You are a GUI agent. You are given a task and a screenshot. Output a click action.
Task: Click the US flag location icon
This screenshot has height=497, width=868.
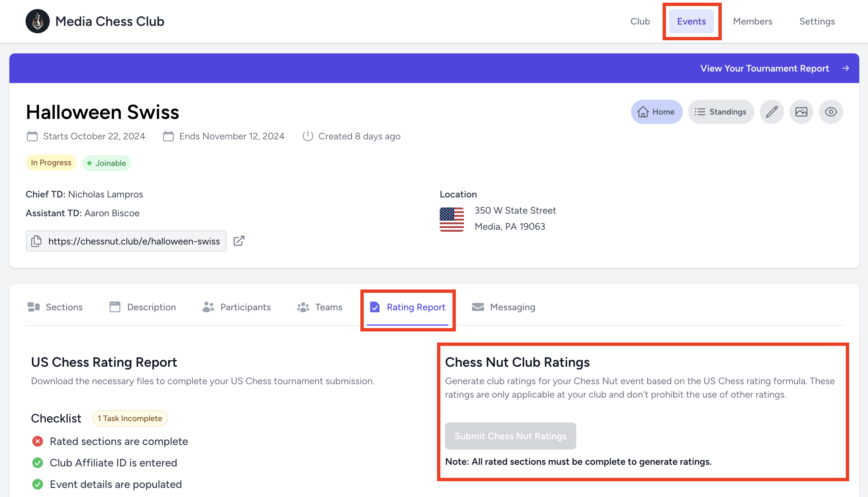451,219
